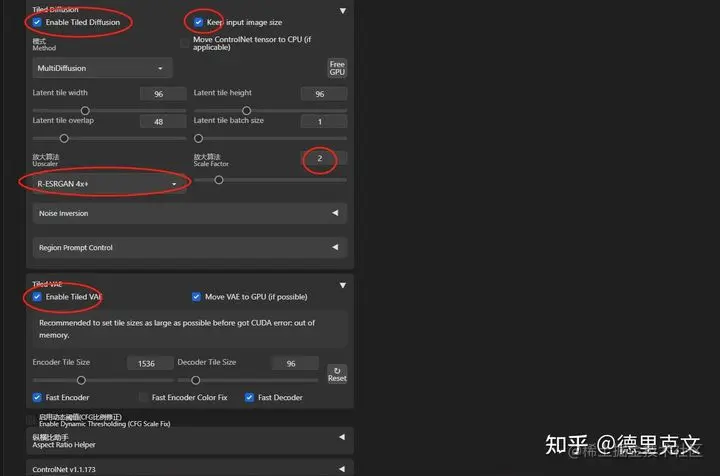720x476 pixels.
Task: Click the Reset tile size button
Action: pos(337,374)
